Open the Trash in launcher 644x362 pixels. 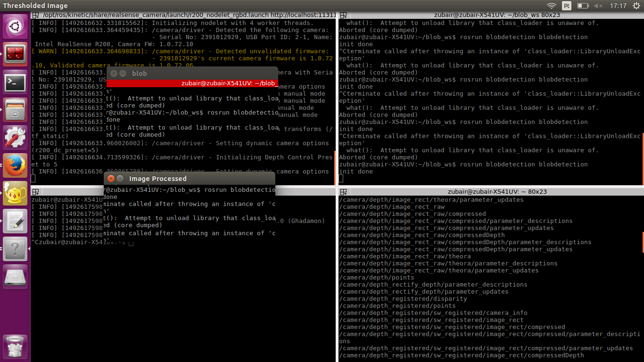tap(15, 346)
